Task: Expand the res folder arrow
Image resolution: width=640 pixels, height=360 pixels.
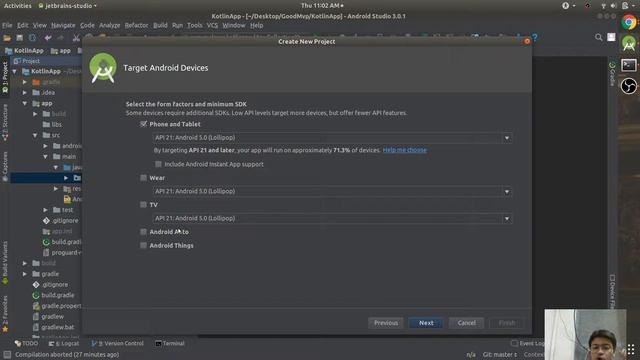Action: point(56,189)
